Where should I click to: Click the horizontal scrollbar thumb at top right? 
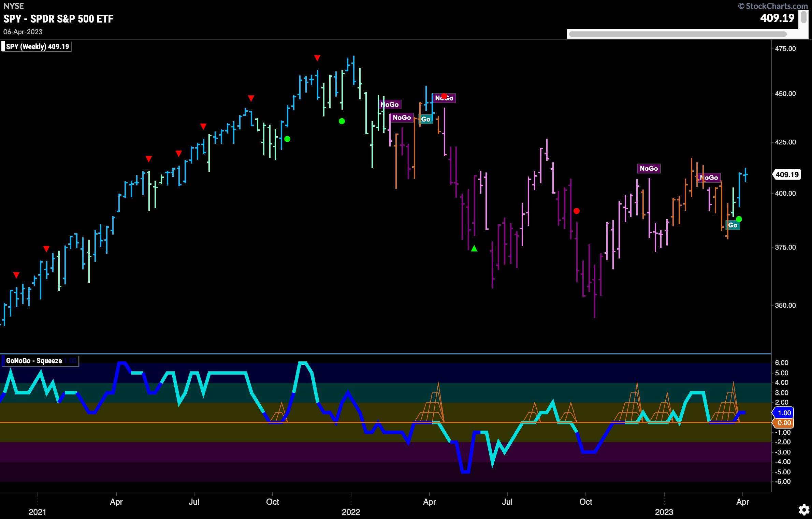point(678,34)
